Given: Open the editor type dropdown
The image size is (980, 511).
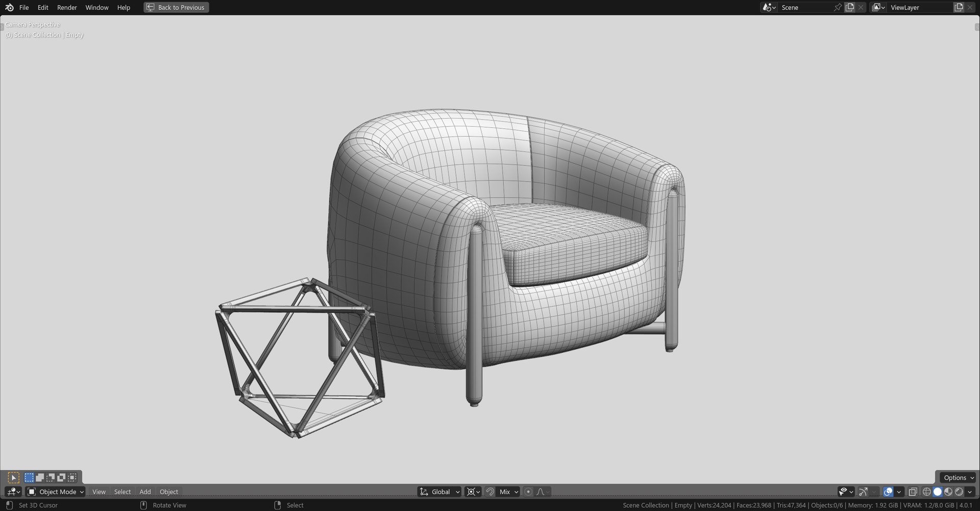Looking at the screenshot, I should (x=14, y=492).
